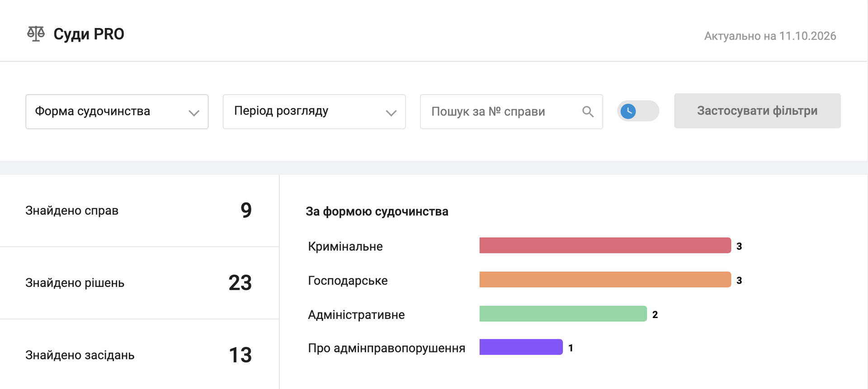This screenshot has width=868, height=389.
Task: Expand the Період розгляду dropdown
Action: point(314,112)
